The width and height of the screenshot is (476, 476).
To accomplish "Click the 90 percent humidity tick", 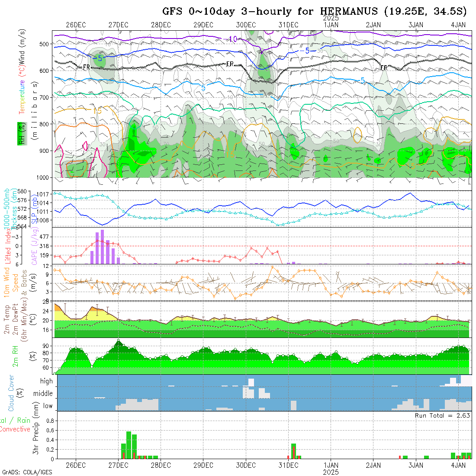I will [46, 346].
